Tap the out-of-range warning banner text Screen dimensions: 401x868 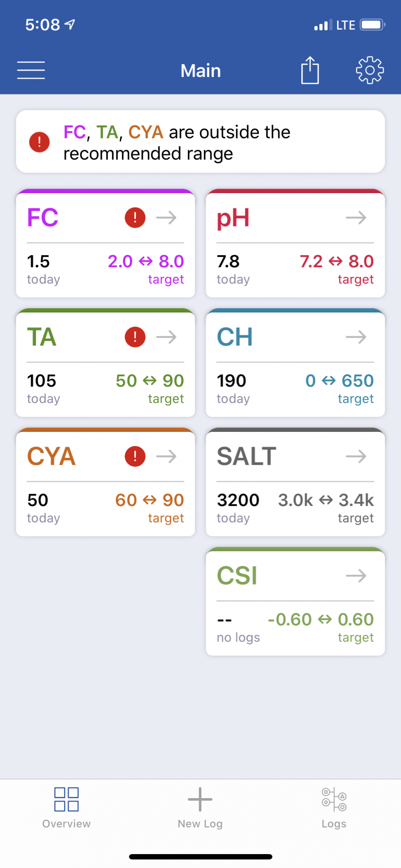[x=177, y=143]
